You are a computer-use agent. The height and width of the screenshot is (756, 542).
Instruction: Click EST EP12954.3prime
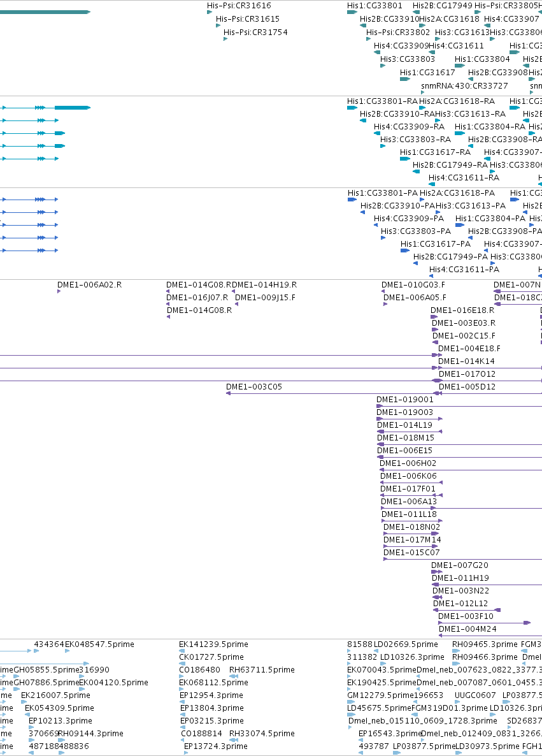[x=211, y=695]
